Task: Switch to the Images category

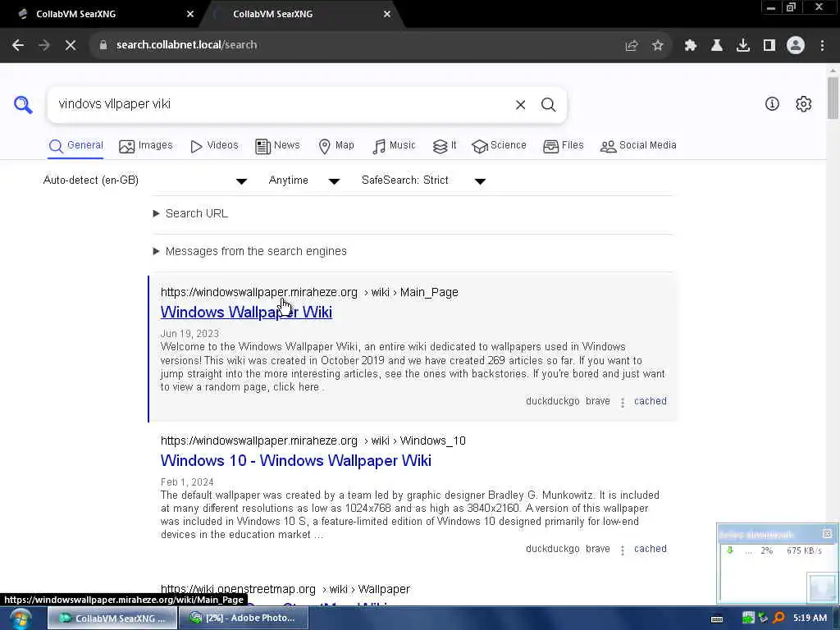Action: pyautogui.click(x=146, y=145)
